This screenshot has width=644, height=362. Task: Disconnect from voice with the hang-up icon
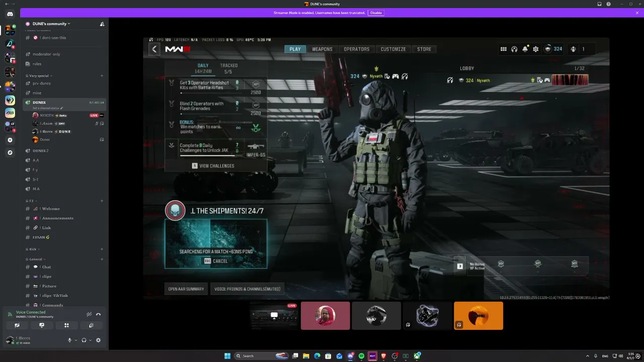(x=98, y=314)
